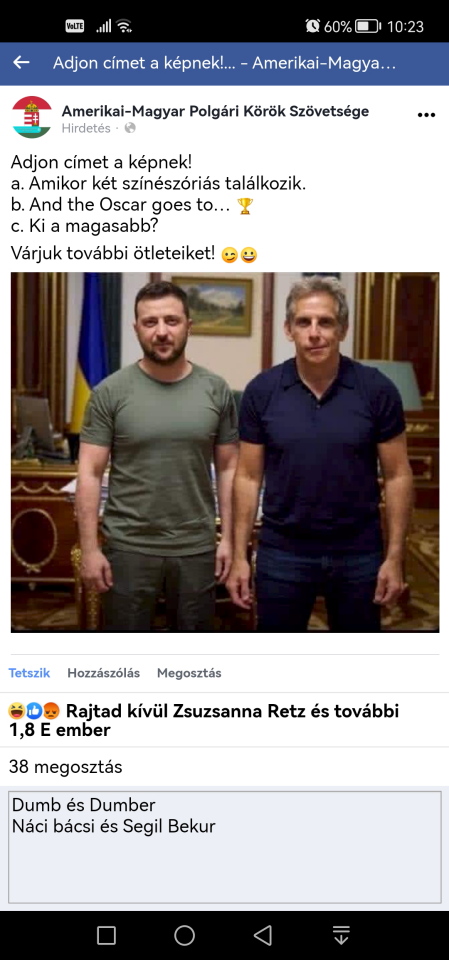Open Amerikai-Magyar Polgári Körök Szövetsége page
The width and height of the screenshot is (449, 960).
[215, 111]
